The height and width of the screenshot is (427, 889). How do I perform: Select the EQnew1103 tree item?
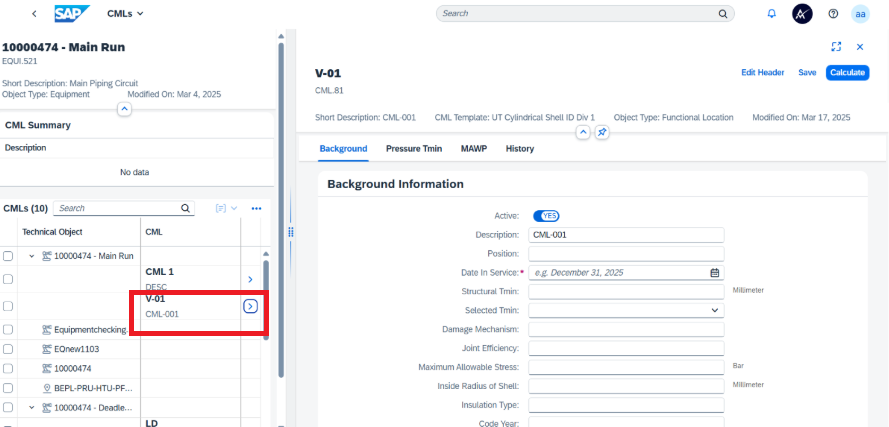click(77, 349)
